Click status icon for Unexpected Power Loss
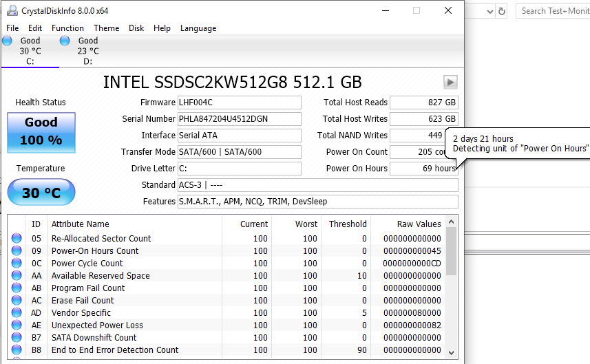The image size is (590, 364). click(17, 325)
